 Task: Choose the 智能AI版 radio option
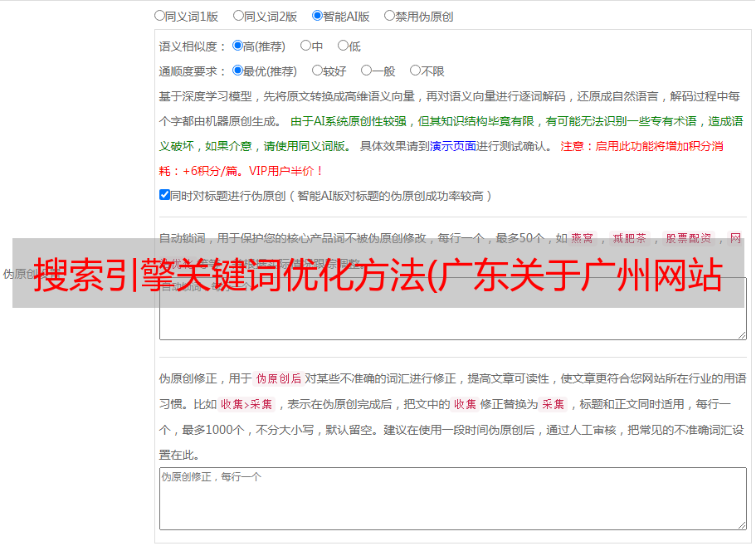coord(317,16)
